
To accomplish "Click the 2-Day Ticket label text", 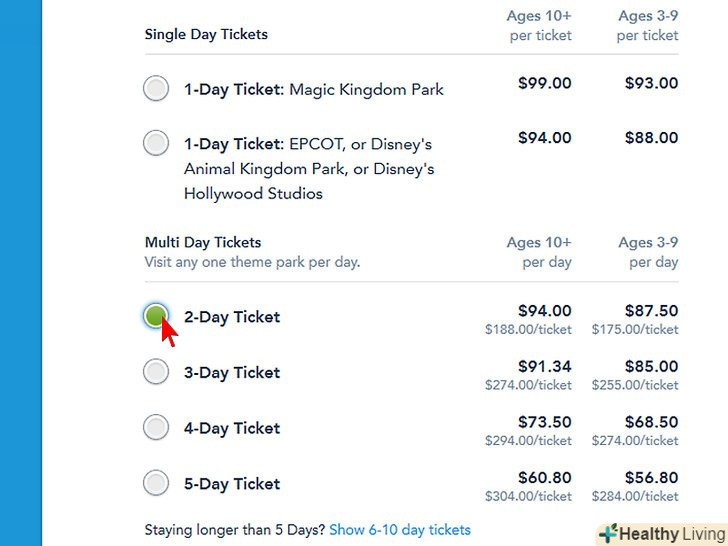I will click(232, 317).
